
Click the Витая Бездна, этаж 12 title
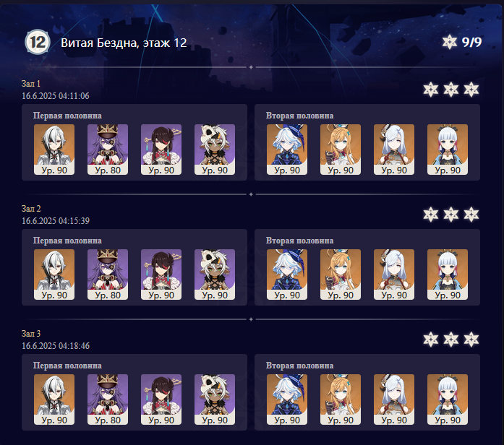click(124, 43)
